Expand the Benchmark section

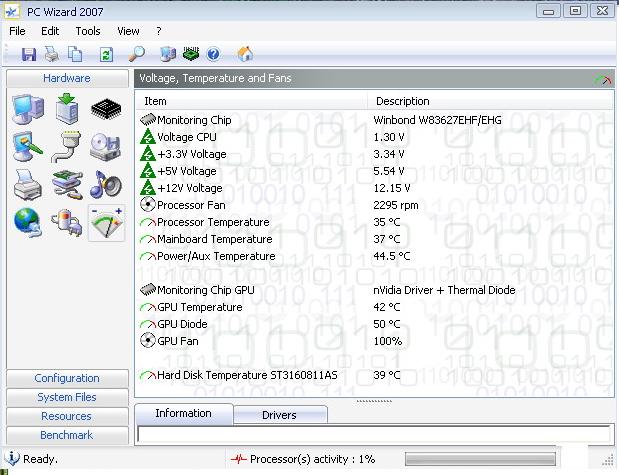click(68, 435)
